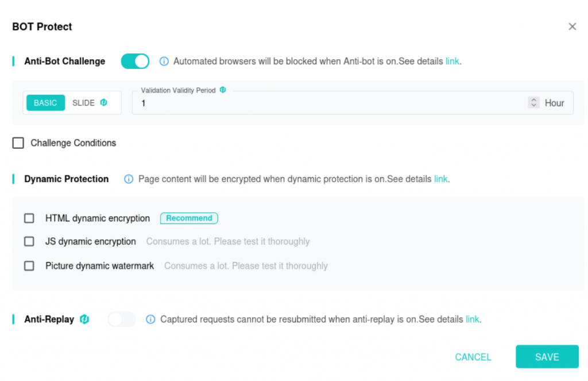Check the Challenge Conditions box
588x381 pixels.
pyautogui.click(x=18, y=143)
